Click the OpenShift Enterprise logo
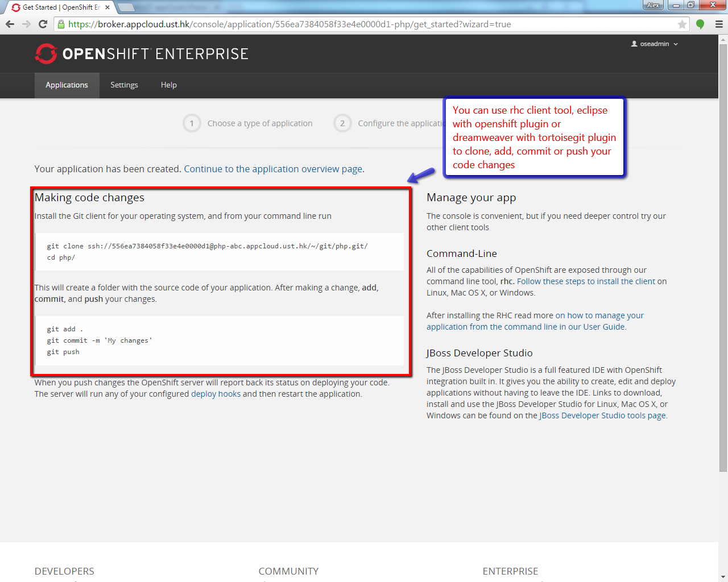This screenshot has height=582, width=728. pos(142,54)
